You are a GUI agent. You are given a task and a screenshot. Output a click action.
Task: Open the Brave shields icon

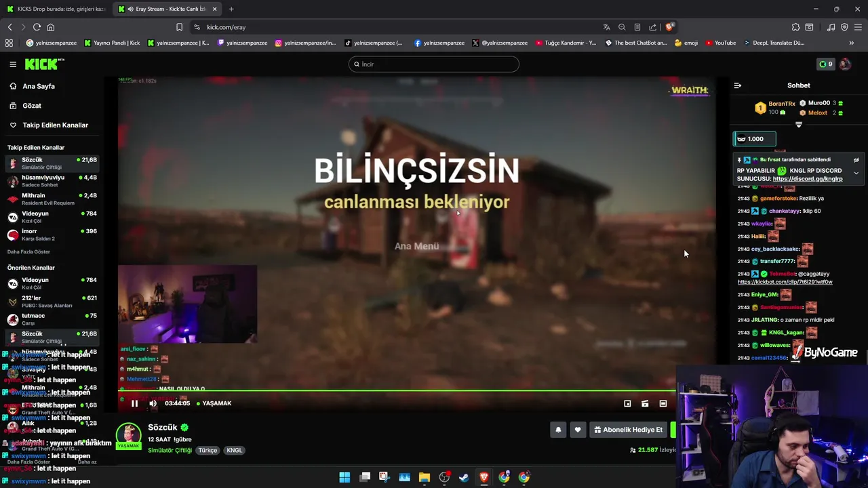[x=669, y=27]
